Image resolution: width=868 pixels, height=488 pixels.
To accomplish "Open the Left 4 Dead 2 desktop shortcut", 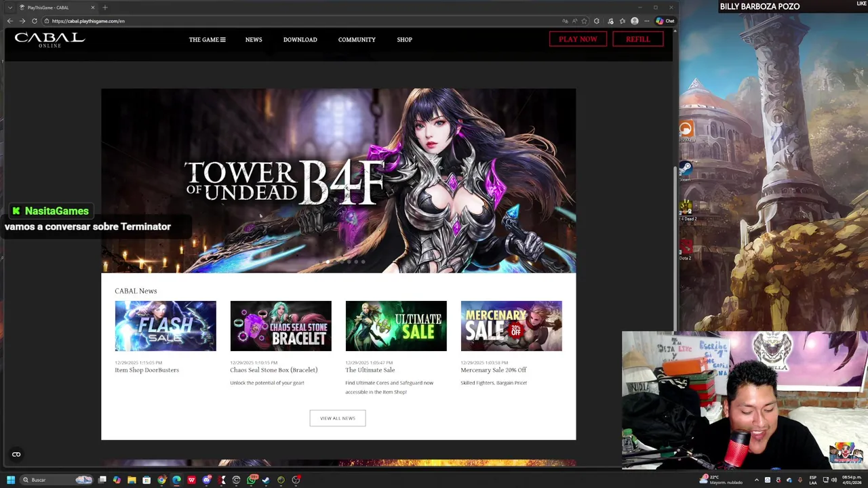I will coord(686,210).
